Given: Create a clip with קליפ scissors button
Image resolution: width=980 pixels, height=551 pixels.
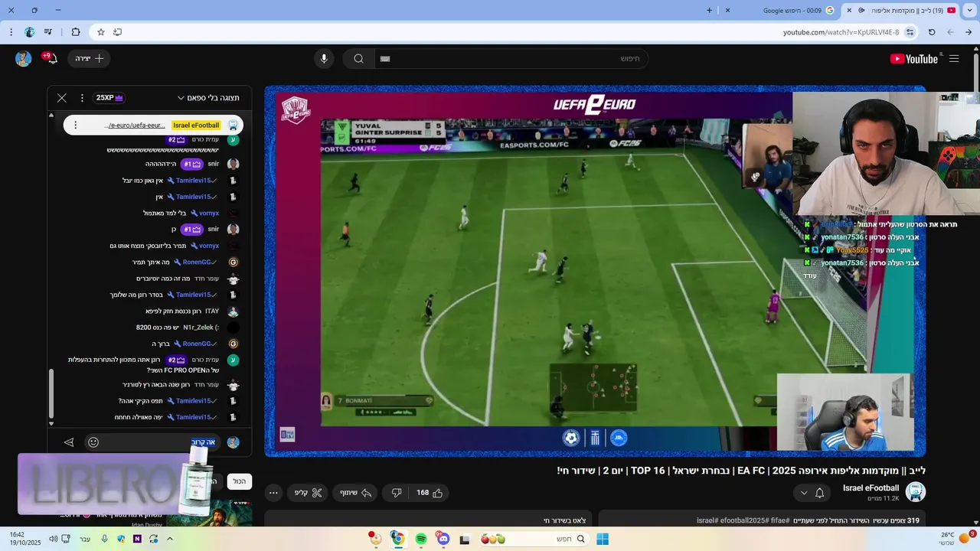Looking at the screenshot, I should click(309, 493).
